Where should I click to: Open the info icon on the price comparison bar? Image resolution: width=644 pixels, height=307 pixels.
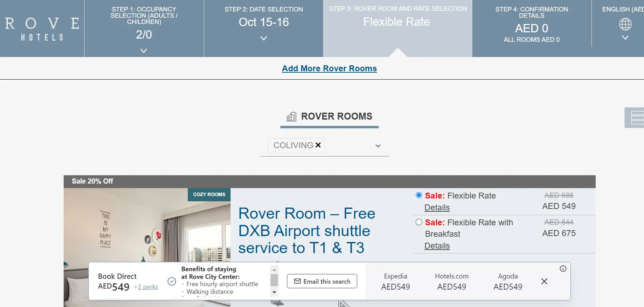pyautogui.click(x=563, y=268)
